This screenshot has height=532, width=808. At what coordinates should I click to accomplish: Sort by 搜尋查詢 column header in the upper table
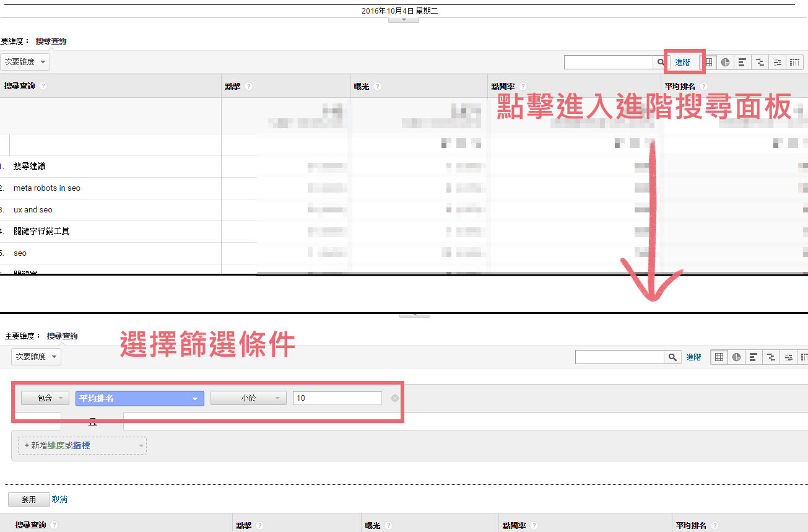[x=19, y=86]
